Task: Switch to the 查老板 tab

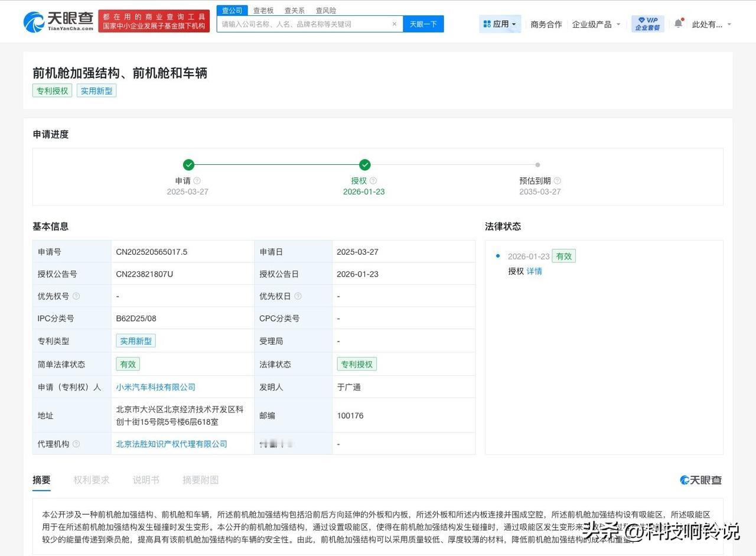Action: pyautogui.click(x=263, y=10)
